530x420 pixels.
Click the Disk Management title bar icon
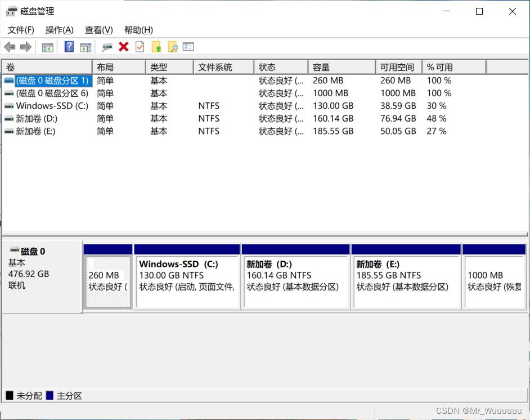[x=11, y=11]
